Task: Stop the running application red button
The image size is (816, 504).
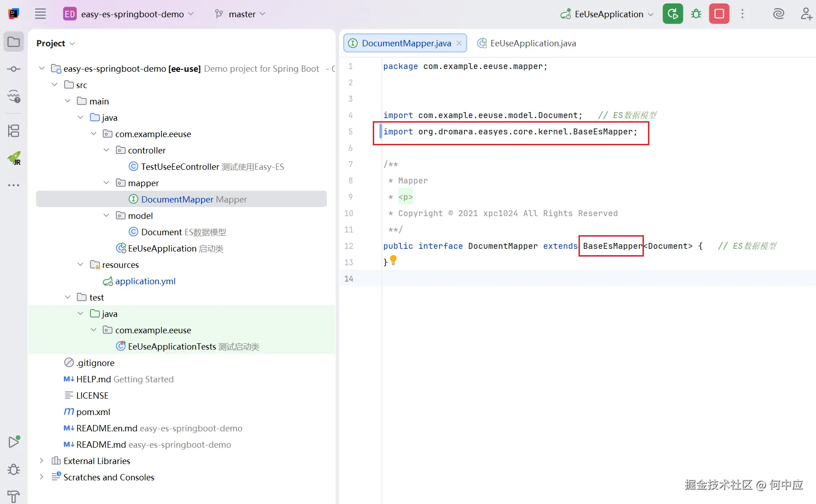Action: (x=719, y=14)
